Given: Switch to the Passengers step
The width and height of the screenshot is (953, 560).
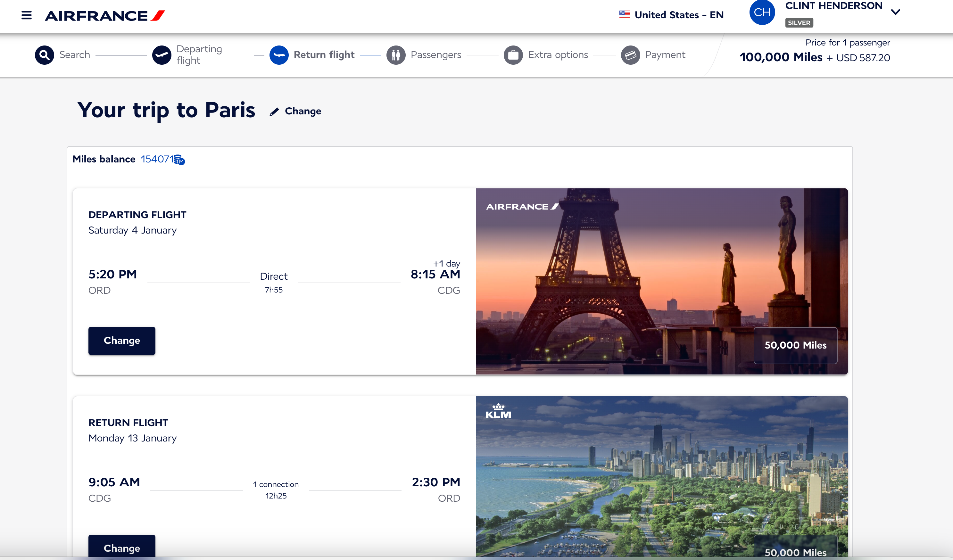Looking at the screenshot, I should (x=436, y=54).
